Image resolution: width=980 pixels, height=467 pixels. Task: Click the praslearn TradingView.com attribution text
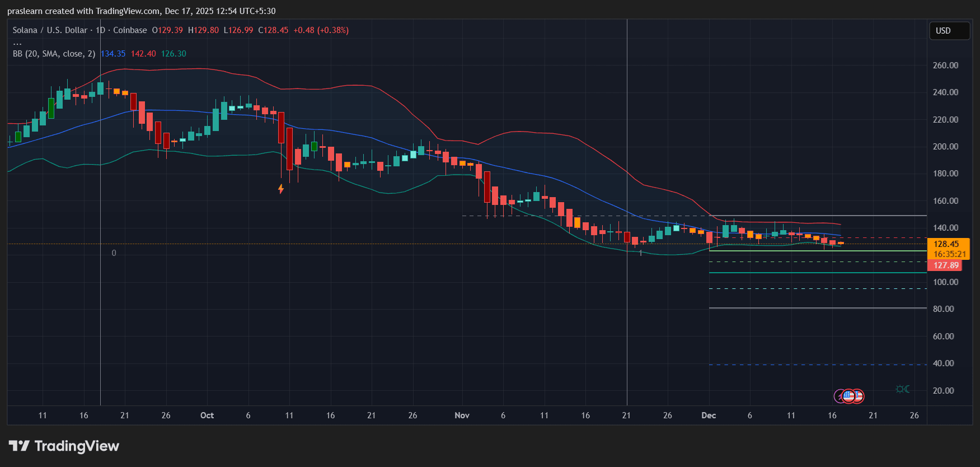(141, 11)
